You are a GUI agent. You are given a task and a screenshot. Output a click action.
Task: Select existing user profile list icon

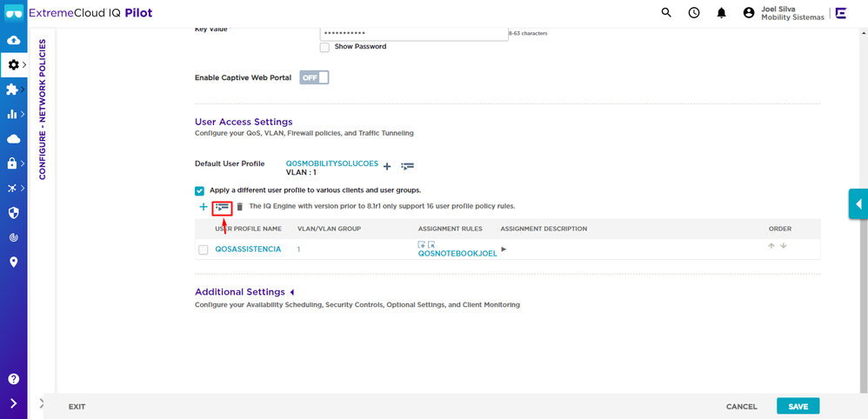(223, 207)
